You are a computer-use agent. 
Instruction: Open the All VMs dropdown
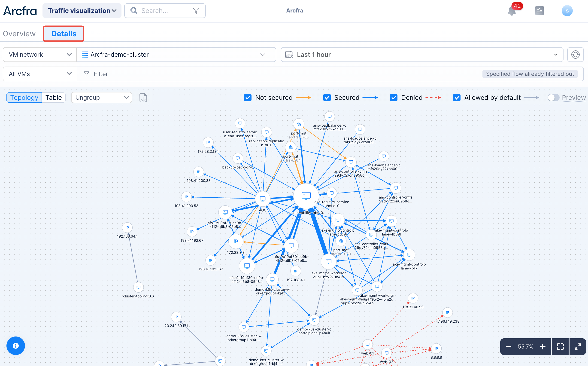pos(40,74)
